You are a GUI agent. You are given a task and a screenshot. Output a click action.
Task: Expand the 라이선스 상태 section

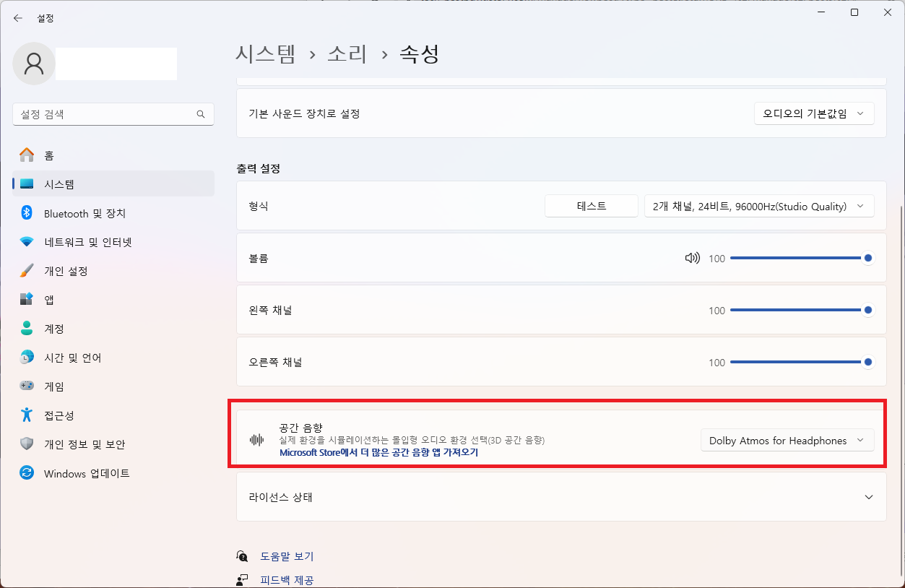[x=869, y=497]
